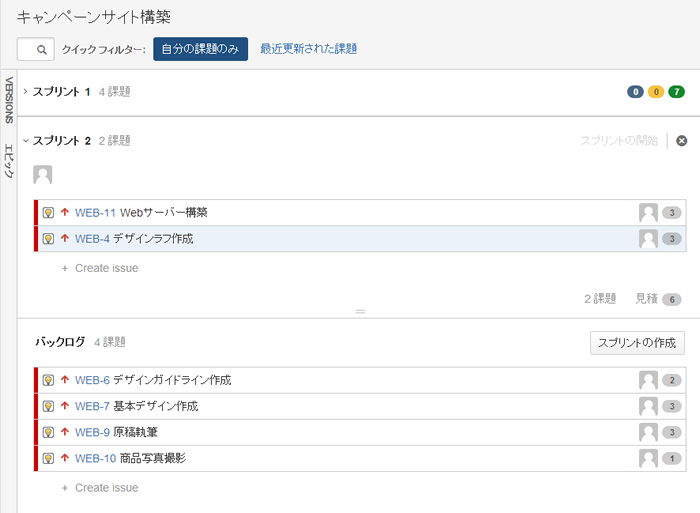700x513 pixels.
Task: Click the green done badge showing 7
Action: coord(677,92)
